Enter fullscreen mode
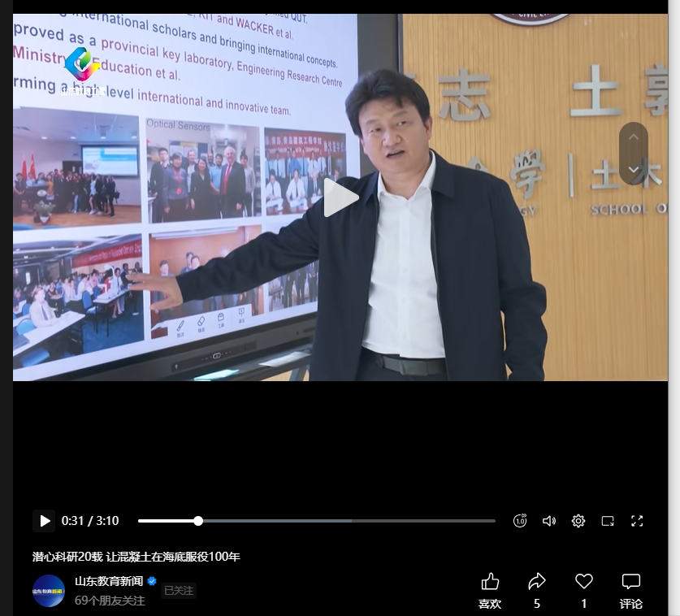This screenshot has width=680, height=616. (x=637, y=521)
